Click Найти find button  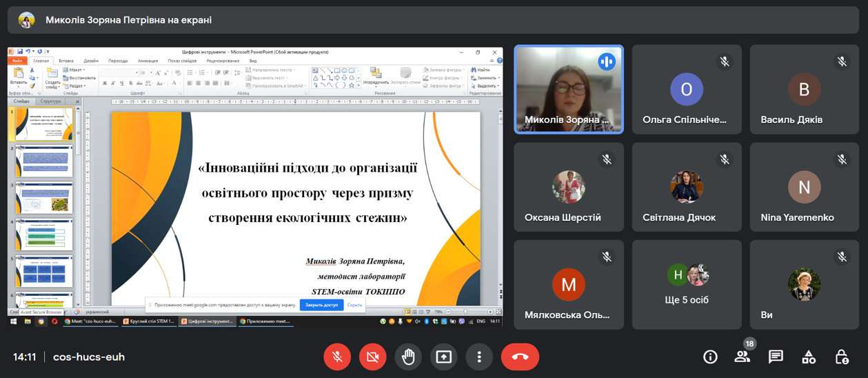click(481, 70)
